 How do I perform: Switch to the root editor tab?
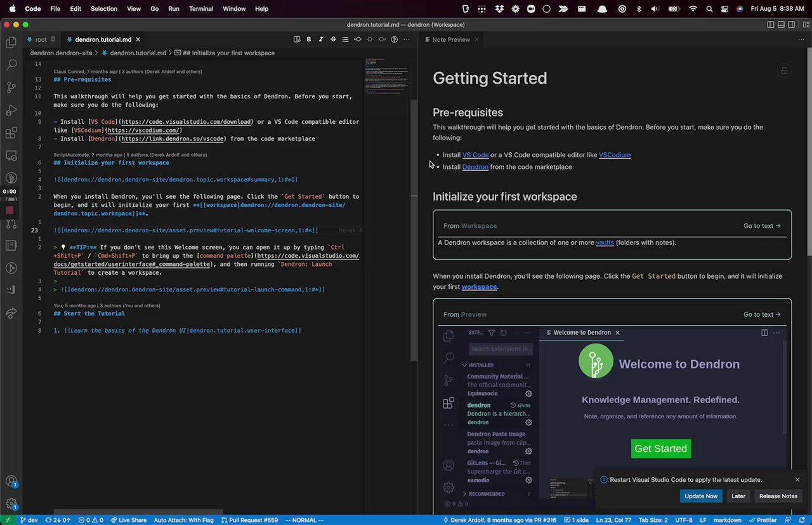click(x=41, y=39)
